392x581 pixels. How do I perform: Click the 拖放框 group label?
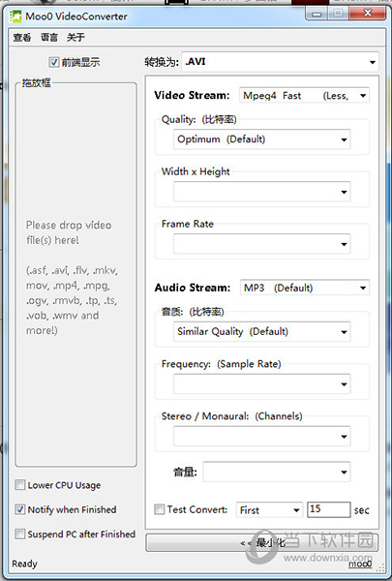tap(36, 82)
